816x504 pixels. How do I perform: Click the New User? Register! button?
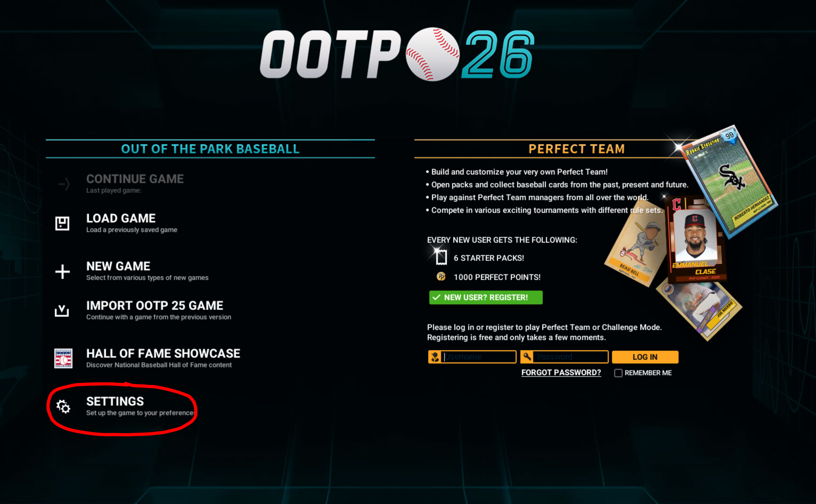click(x=486, y=297)
